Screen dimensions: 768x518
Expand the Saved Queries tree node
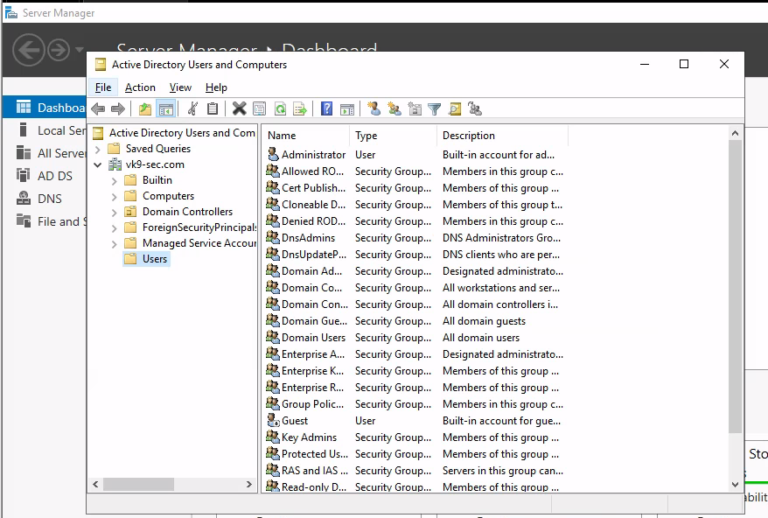coord(98,149)
